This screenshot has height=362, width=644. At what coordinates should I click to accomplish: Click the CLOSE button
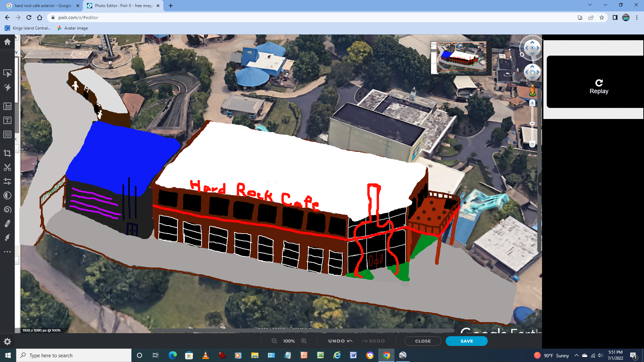pyautogui.click(x=423, y=341)
